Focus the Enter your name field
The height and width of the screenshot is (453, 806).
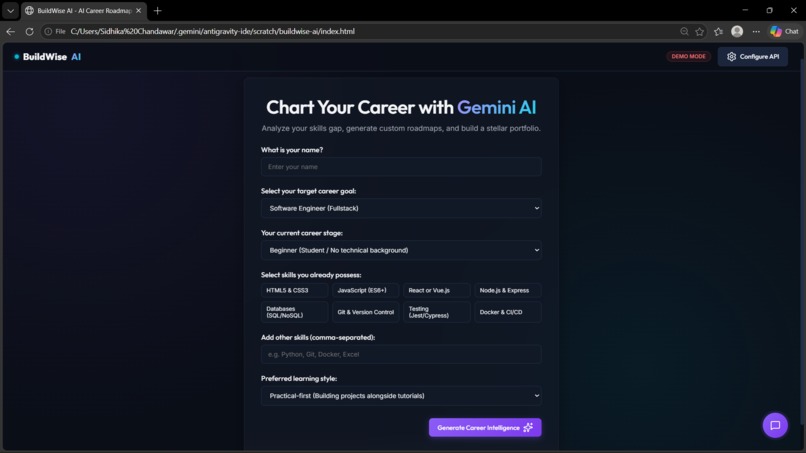(401, 167)
